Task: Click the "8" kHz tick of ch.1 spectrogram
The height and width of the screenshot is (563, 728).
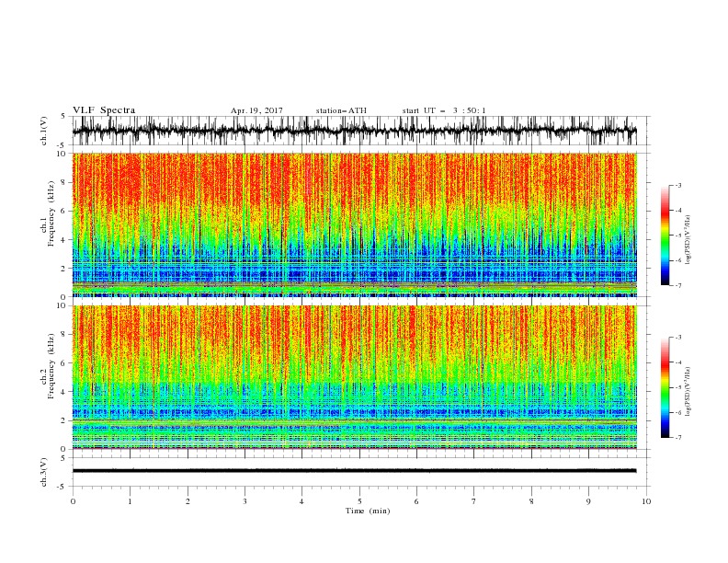Action: [x=63, y=182]
